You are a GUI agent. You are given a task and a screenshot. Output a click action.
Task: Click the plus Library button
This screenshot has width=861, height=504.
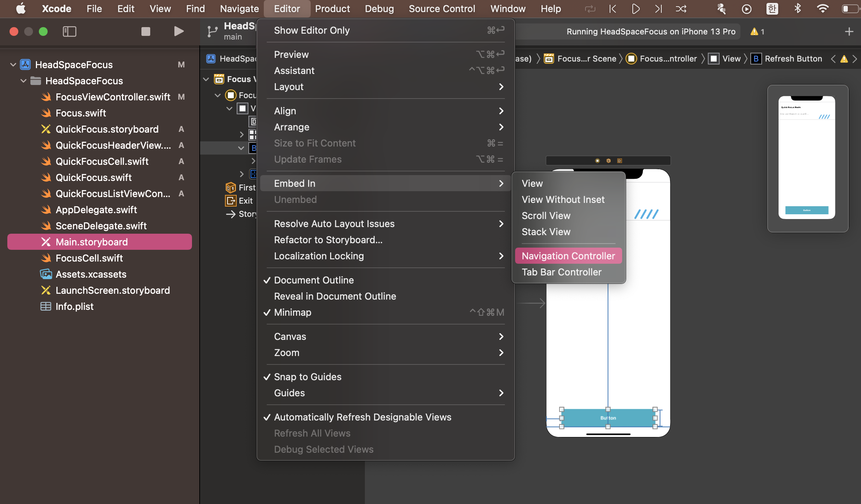[x=849, y=31]
